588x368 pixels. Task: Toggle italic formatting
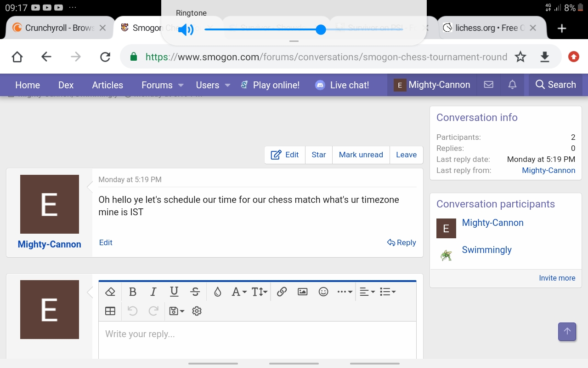(153, 292)
